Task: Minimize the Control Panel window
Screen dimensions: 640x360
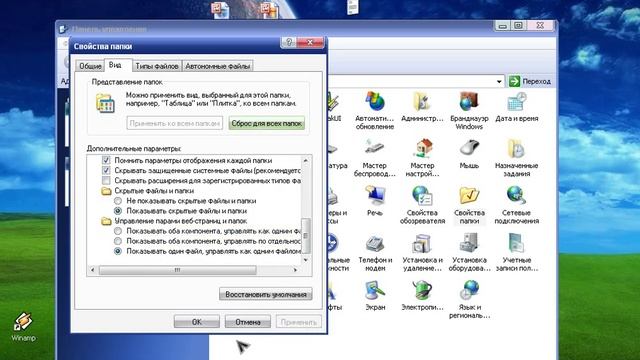Action: click(503, 26)
